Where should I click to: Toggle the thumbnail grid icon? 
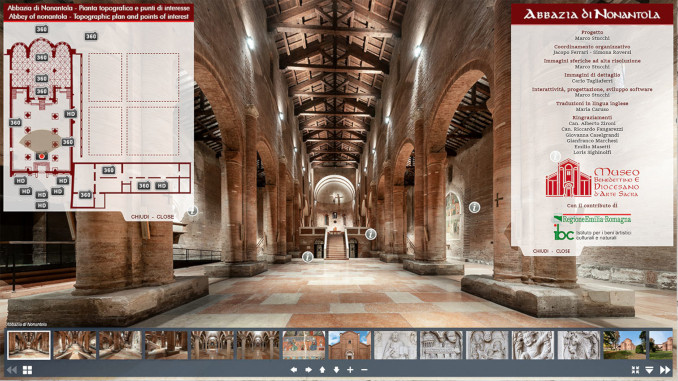point(27,370)
